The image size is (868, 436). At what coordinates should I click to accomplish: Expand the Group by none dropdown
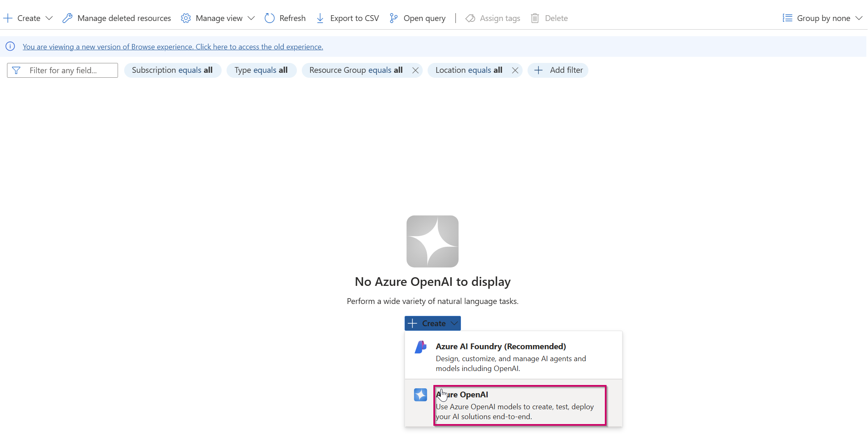(x=822, y=18)
